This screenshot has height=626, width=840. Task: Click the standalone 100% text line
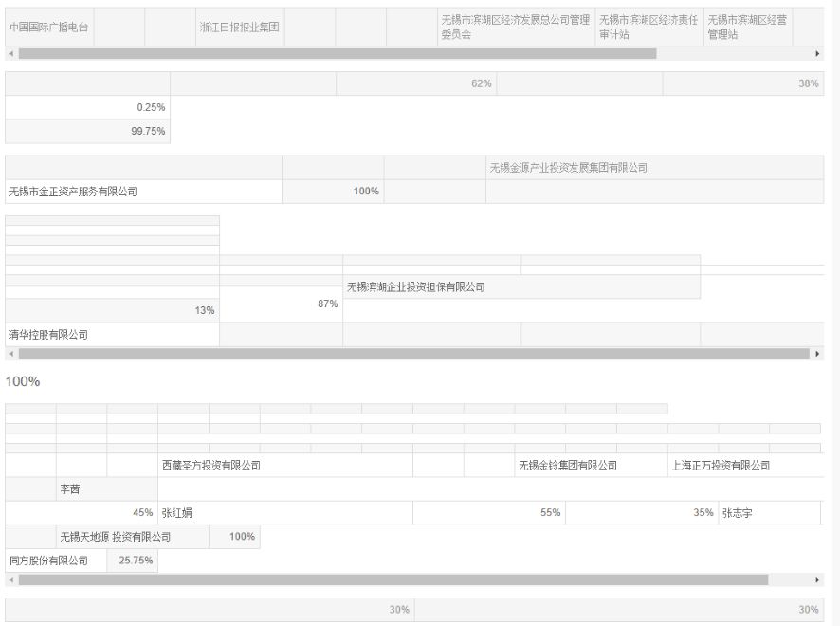[23, 381]
